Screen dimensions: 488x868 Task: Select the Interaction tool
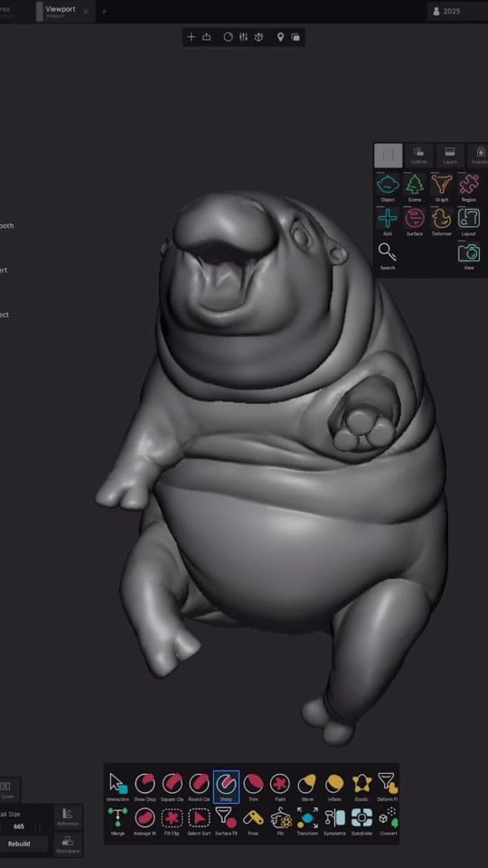pos(117,787)
